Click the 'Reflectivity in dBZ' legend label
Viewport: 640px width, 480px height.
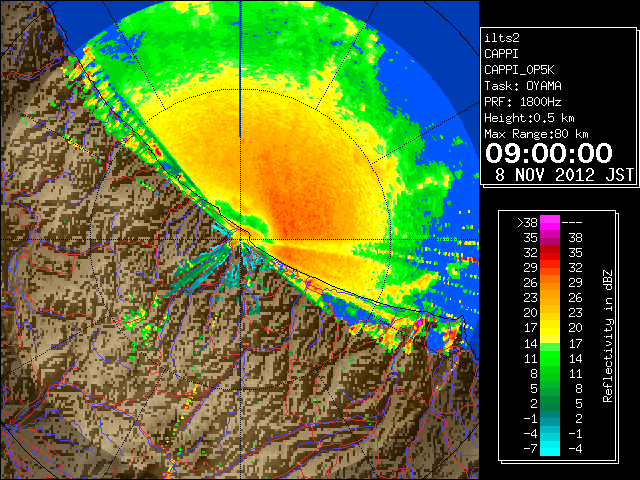[x=608, y=336]
